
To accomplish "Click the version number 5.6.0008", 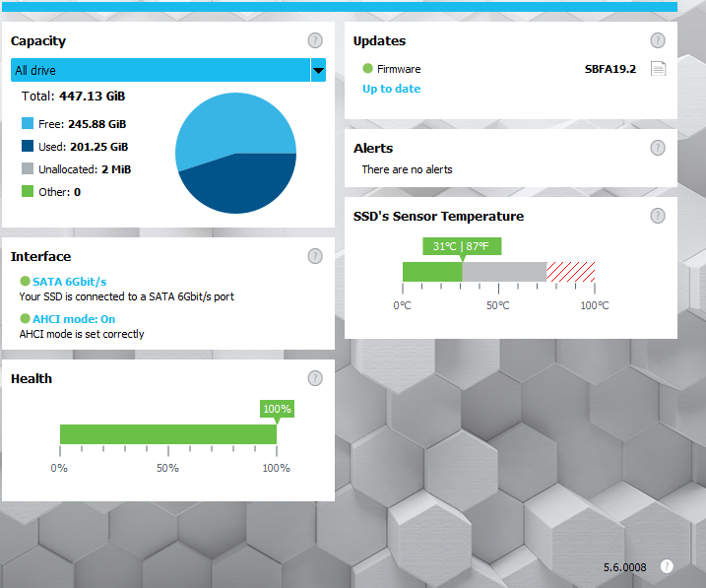I will (624, 567).
